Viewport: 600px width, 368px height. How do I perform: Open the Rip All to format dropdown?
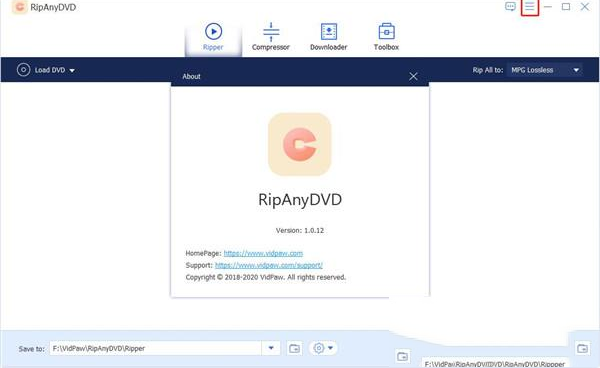click(545, 70)
